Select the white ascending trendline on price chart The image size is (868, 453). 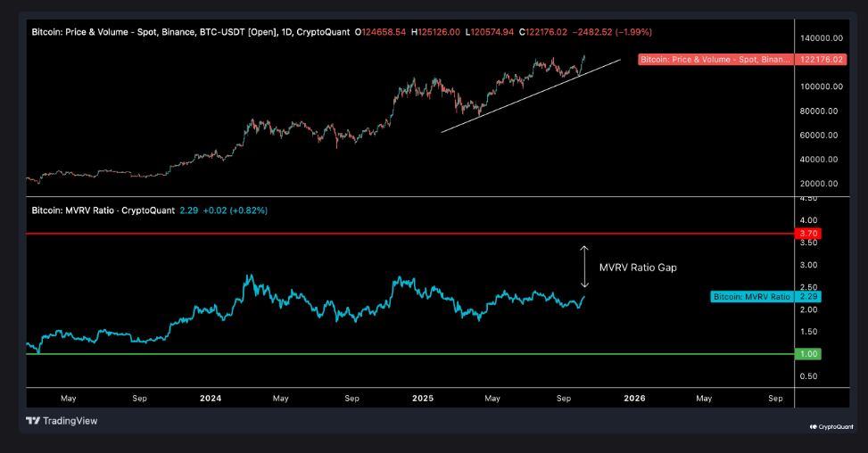click(x=531, y=96)
